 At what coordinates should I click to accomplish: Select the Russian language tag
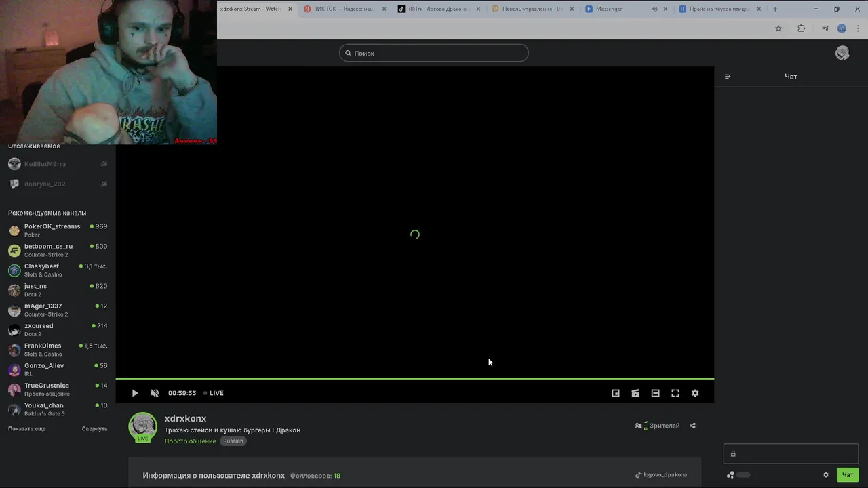233,441
